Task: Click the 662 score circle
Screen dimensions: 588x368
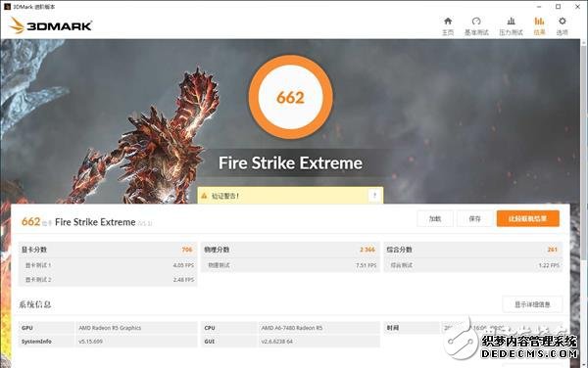Action: [x=290, y=97]
